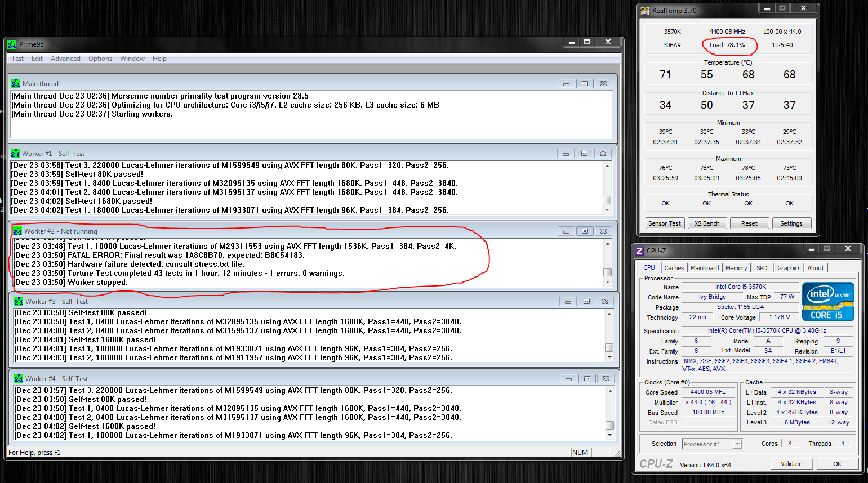Maximize the Worker #3 child window
This screenshot has height=483, width=868.
(x=586, y=301)
